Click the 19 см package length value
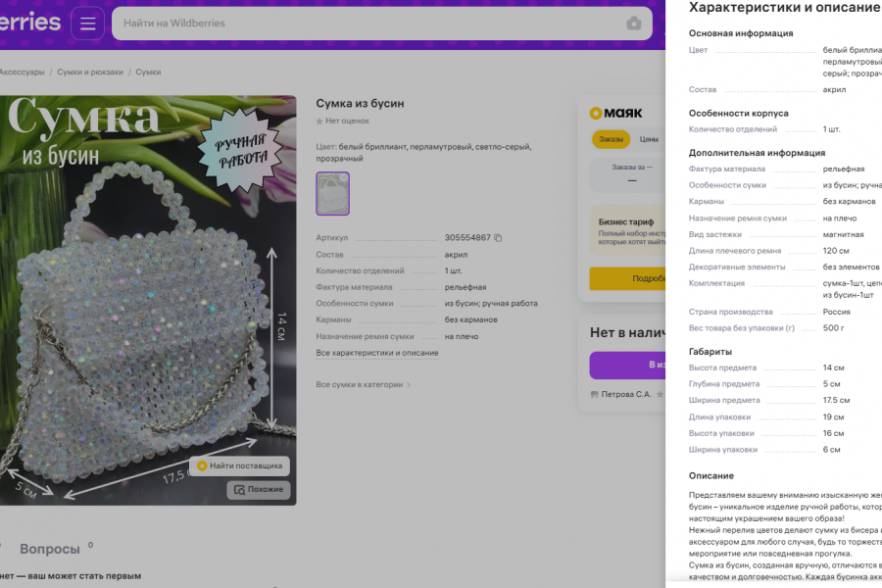This screenshot has height=588, width=882. point(834,417)
